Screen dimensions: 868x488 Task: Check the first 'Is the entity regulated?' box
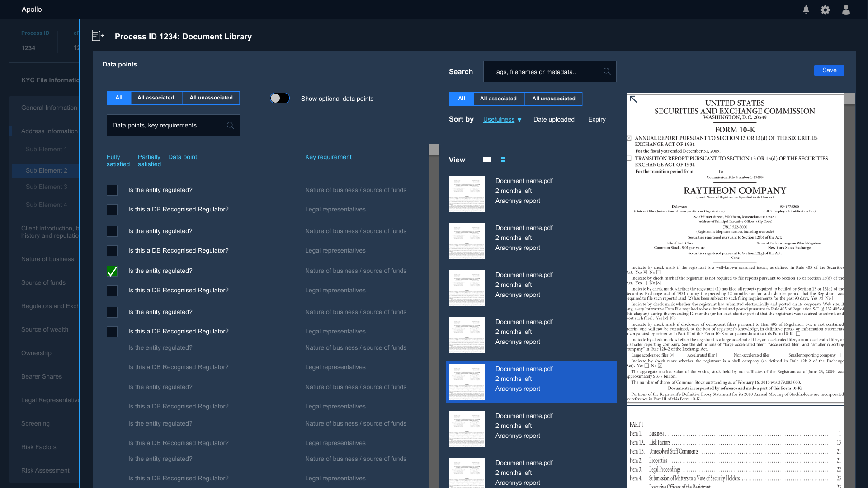pos(112,190)
